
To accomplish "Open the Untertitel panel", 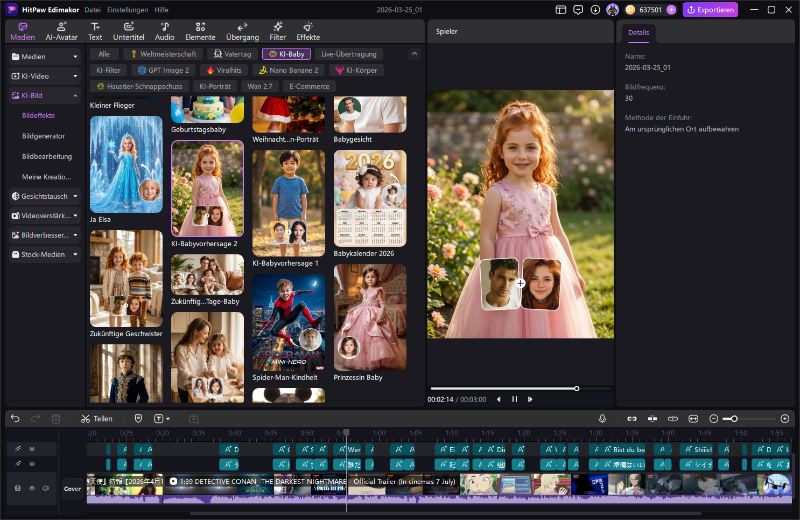I will 129,31.
